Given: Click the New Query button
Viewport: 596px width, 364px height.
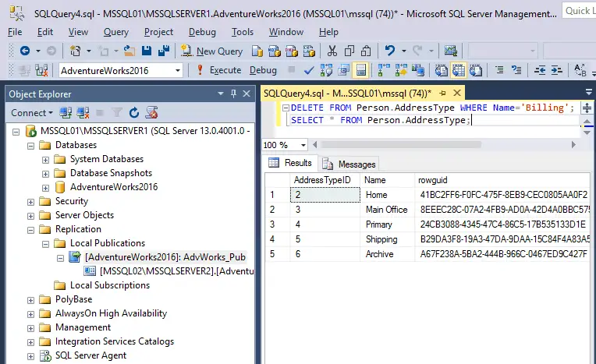Looking at the screenshot, I should 211,51.
